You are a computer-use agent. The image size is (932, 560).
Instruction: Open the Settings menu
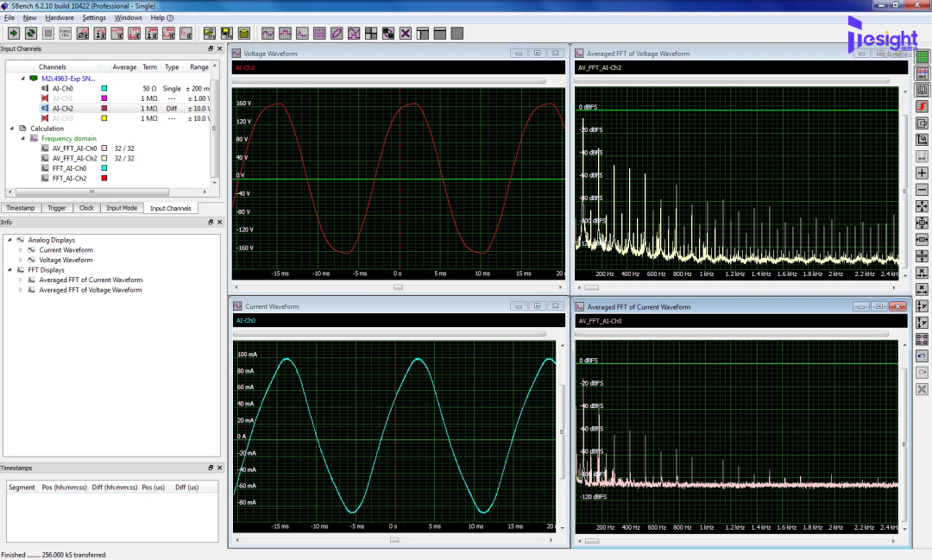(x=94, y=18)
